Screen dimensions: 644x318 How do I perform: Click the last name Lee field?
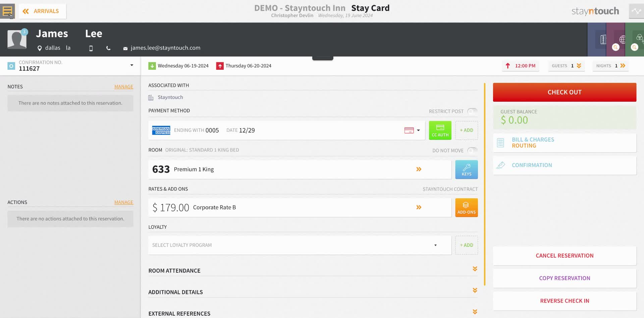tap(94, 34)
